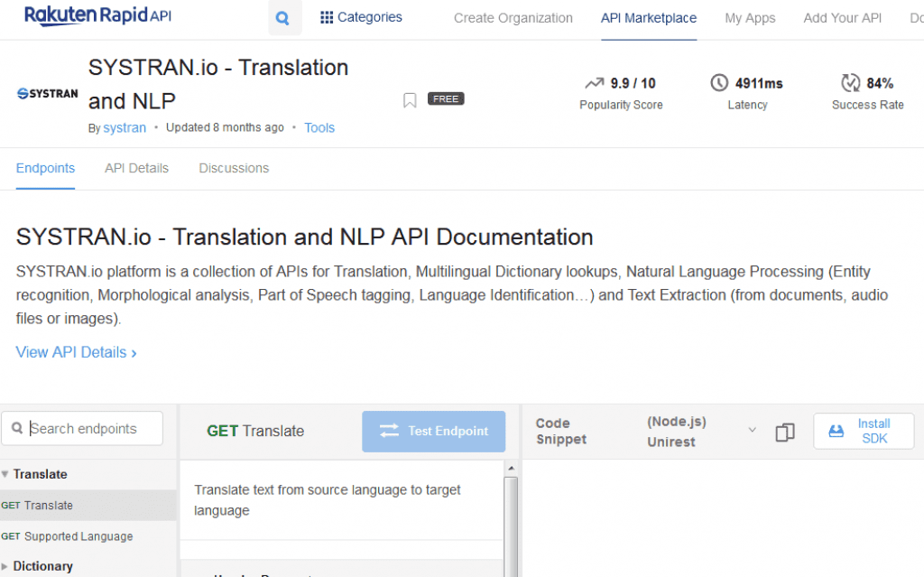Copy the code snippet with copy icon
Viewport: 924px width, 577px height.
[x=785, y=432]
